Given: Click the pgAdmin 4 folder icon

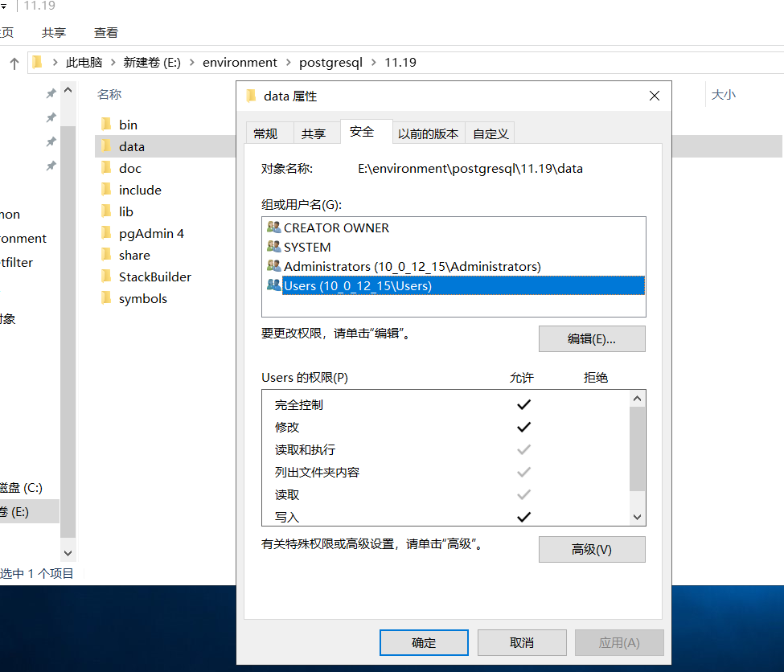Looking at the screenshot, I should point(106,233).
